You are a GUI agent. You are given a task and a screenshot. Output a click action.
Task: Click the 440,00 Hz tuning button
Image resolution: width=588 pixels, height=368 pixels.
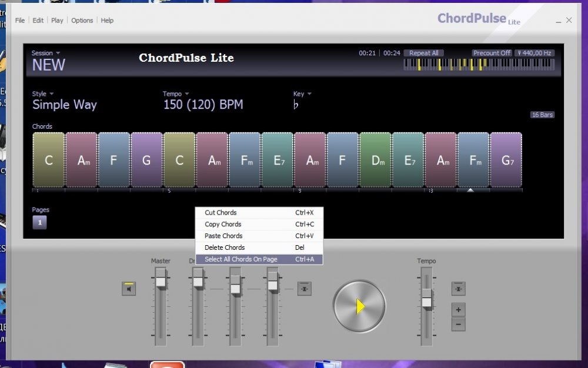(534, 53)
